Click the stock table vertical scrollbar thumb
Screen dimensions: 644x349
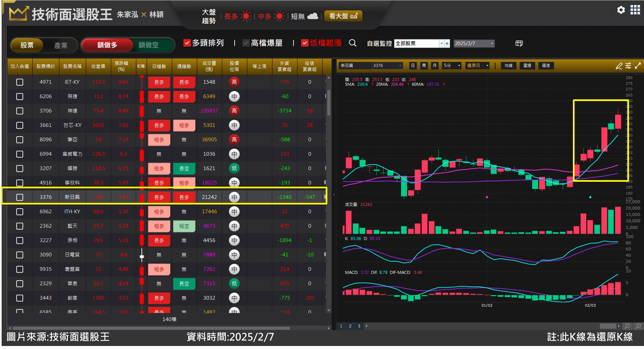[x=329, y=103]
